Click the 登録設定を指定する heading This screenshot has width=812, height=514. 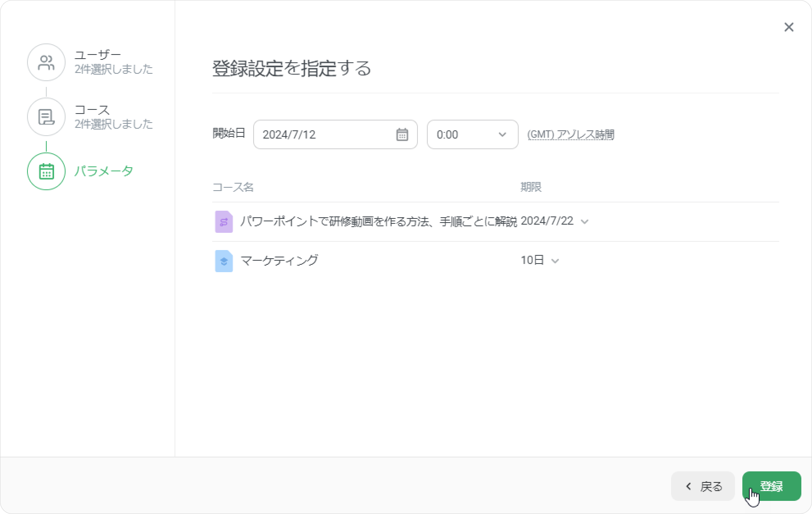[x=292, y=68]
